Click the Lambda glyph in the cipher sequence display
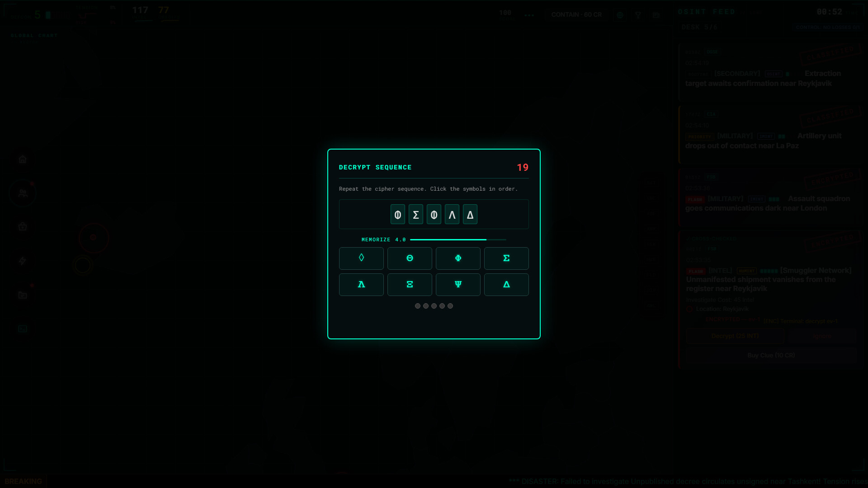Screen dimensions: 868x488 (452, 214)
